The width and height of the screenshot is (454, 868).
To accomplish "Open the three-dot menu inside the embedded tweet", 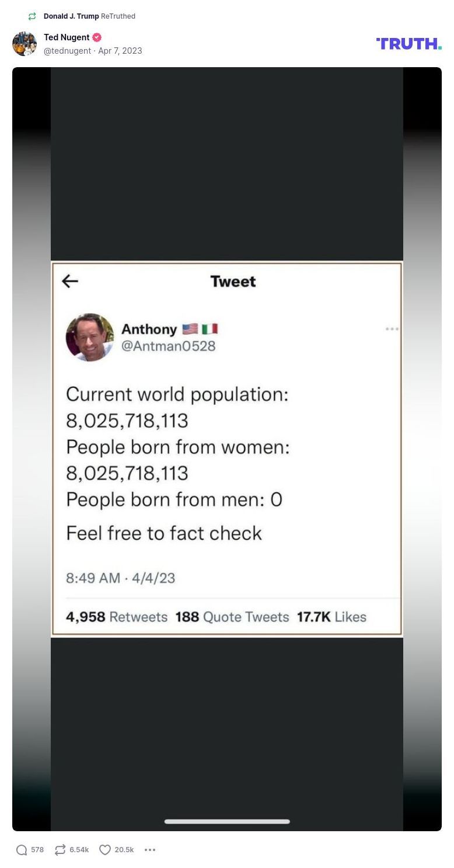I will [392, 329].
